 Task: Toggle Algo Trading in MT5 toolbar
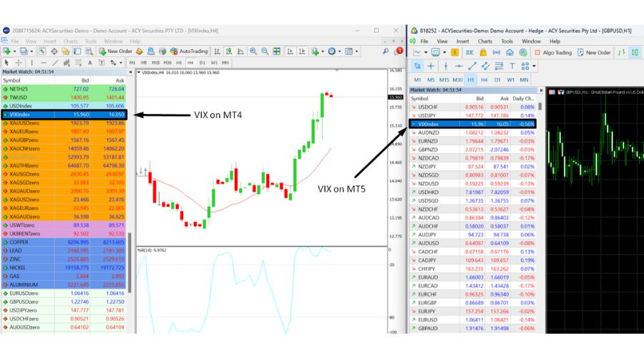tap(552, 52)
